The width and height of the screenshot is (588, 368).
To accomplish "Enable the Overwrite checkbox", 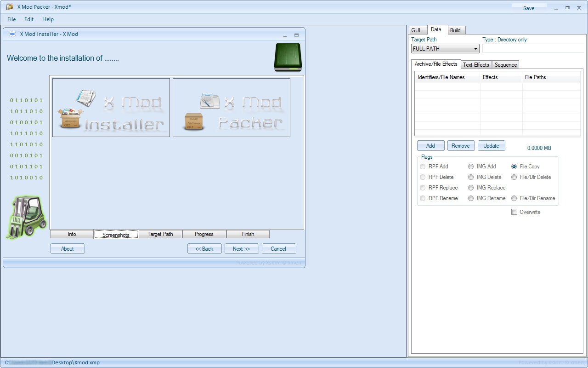I will coord(514,212).
